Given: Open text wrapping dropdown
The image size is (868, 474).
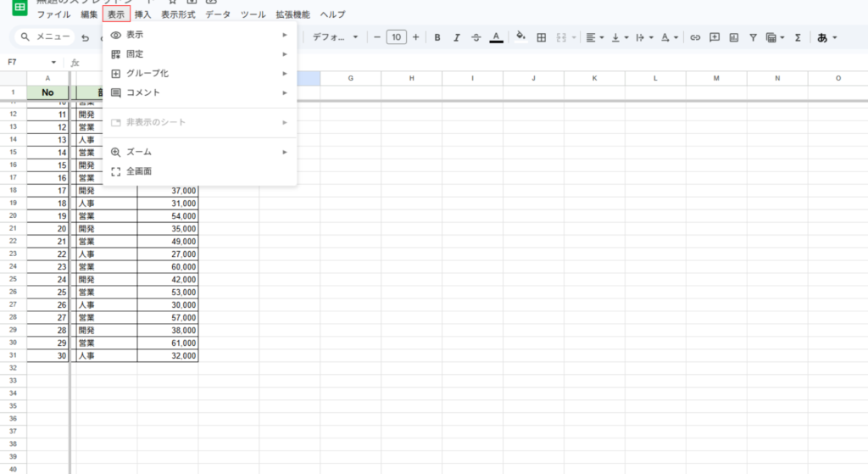Looking at the screenshot, I should click(644, 37).
